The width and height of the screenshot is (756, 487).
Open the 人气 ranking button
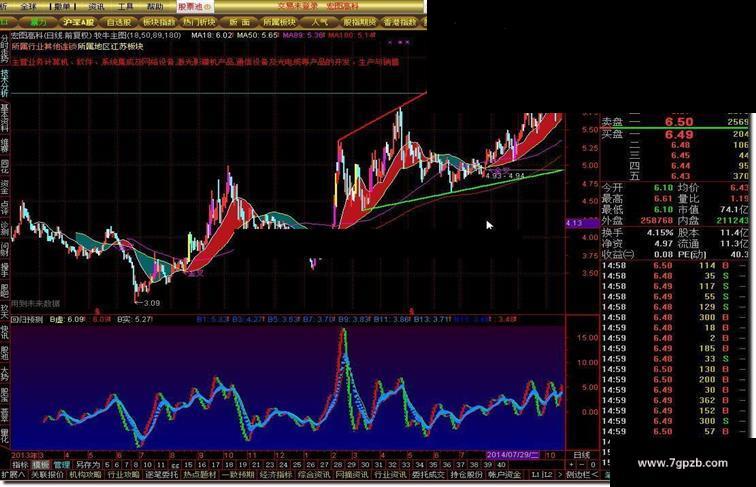pos(319,22)
